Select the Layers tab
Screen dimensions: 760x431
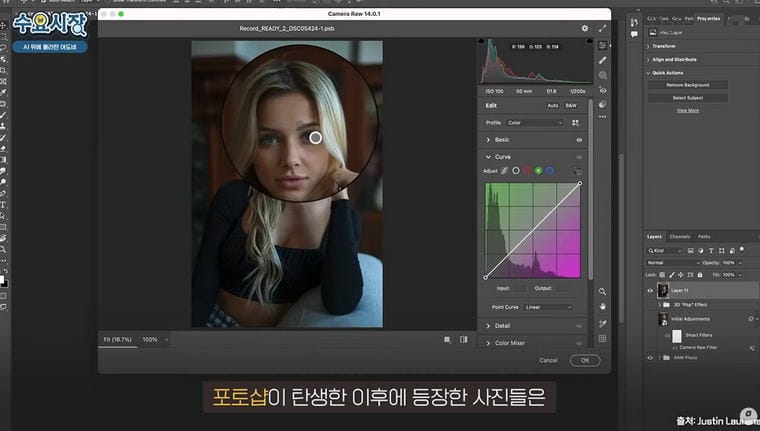(654, 237)
